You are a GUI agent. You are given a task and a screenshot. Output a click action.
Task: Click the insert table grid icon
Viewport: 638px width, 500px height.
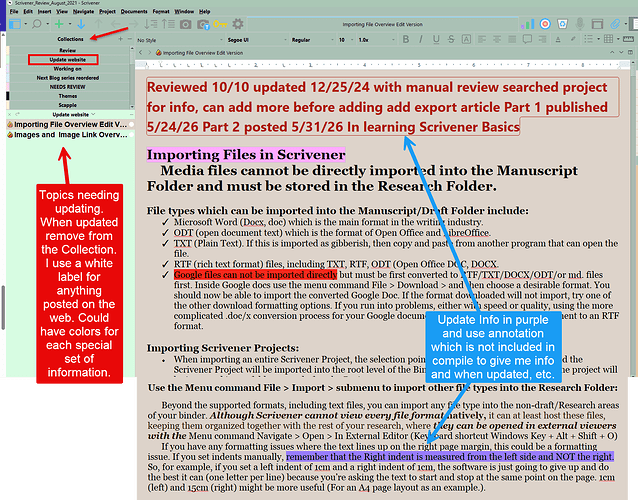[608, 39]
